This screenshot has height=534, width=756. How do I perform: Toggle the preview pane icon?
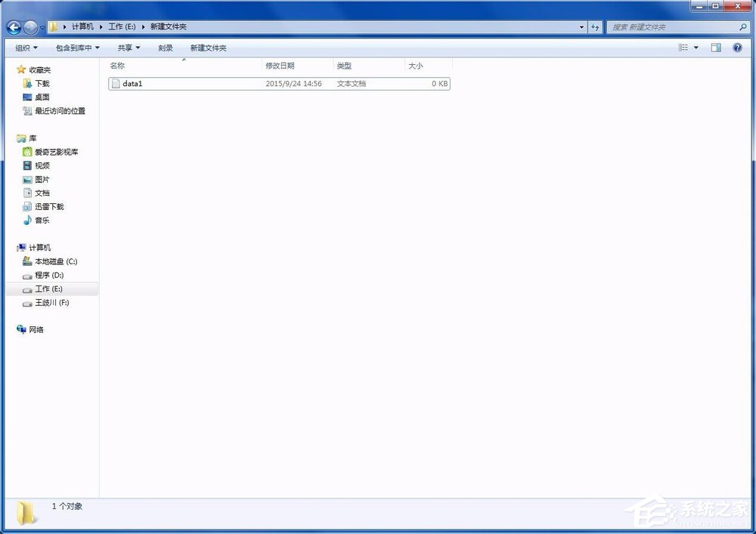coord(715,48)
